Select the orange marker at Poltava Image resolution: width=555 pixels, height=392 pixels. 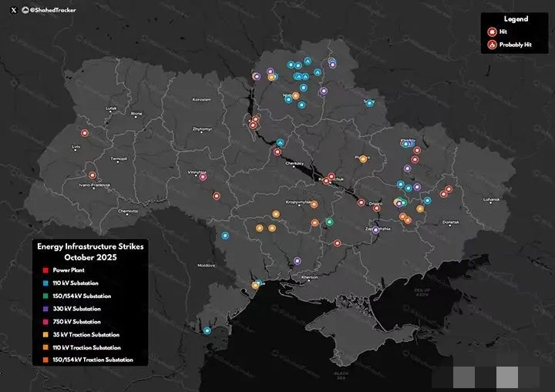coord(363,159)
